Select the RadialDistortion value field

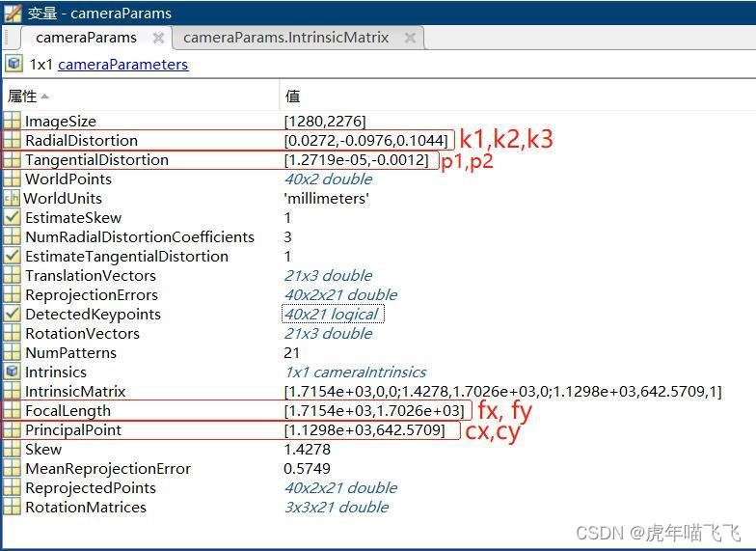(x=366, y=141)
